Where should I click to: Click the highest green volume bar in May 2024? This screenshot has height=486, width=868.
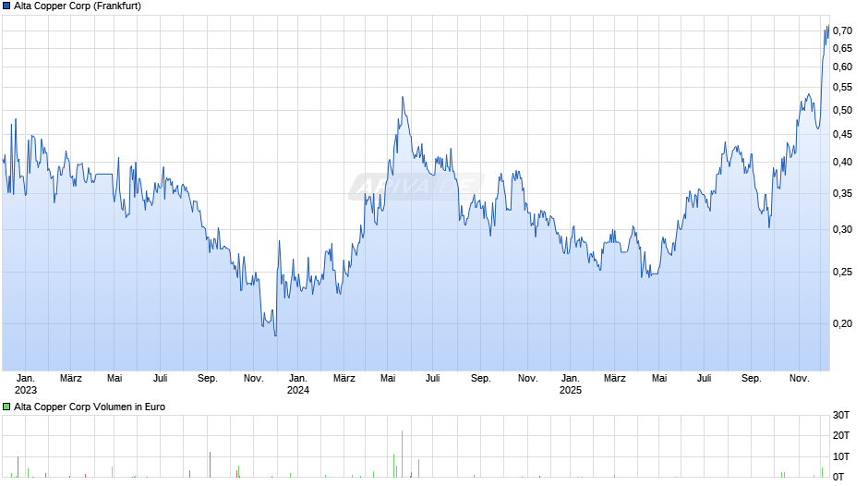403,454
